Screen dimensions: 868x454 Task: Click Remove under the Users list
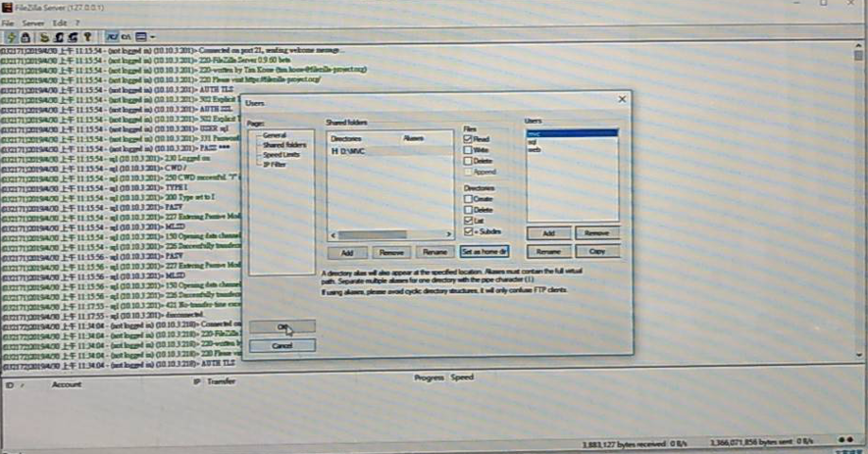[596, 233]
